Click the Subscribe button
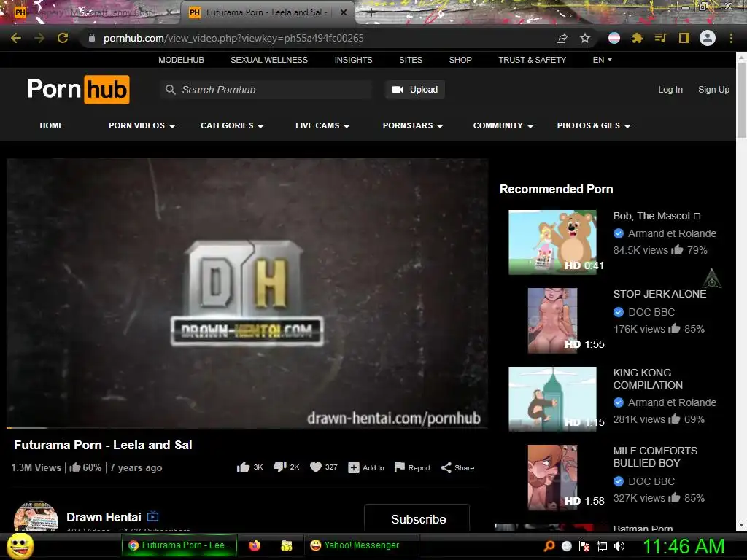 417,518
